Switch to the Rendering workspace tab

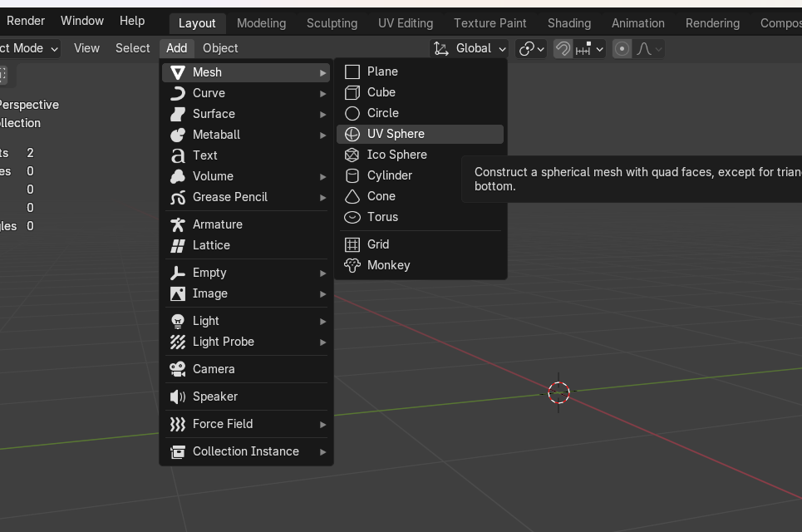[x=712, y=23]
